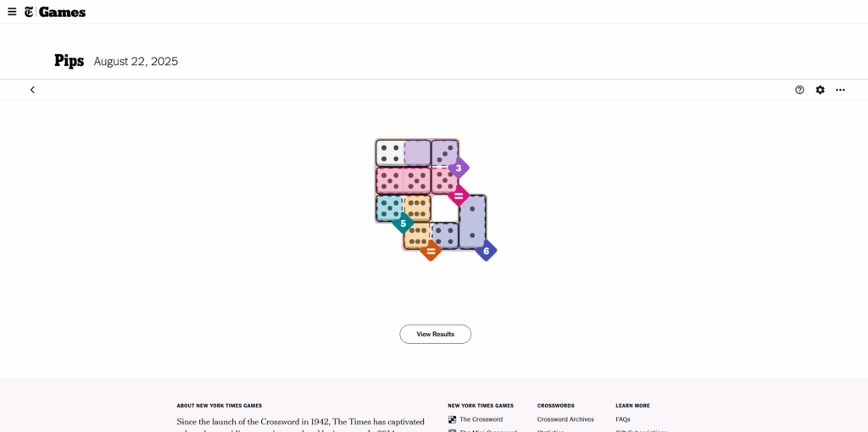The image size is (868, 432).
Task: Select the tall blue vertical domino
Action: click(x=472, y=220)
